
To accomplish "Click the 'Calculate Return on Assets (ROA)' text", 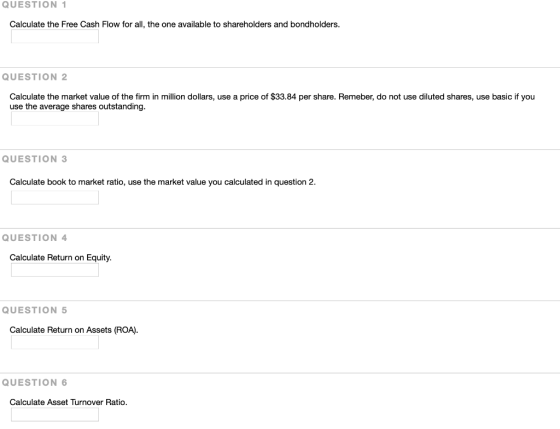I will click(74, 330).
